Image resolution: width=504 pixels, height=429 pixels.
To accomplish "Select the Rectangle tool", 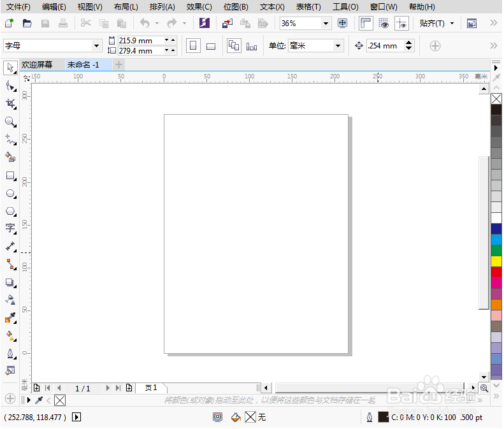I will (x=10, y=175).
